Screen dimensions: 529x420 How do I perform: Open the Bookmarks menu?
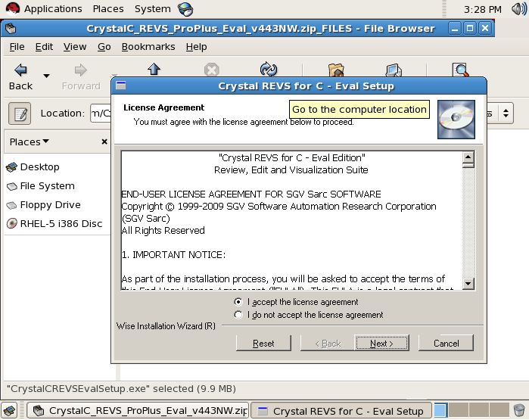tap(148, 47)
